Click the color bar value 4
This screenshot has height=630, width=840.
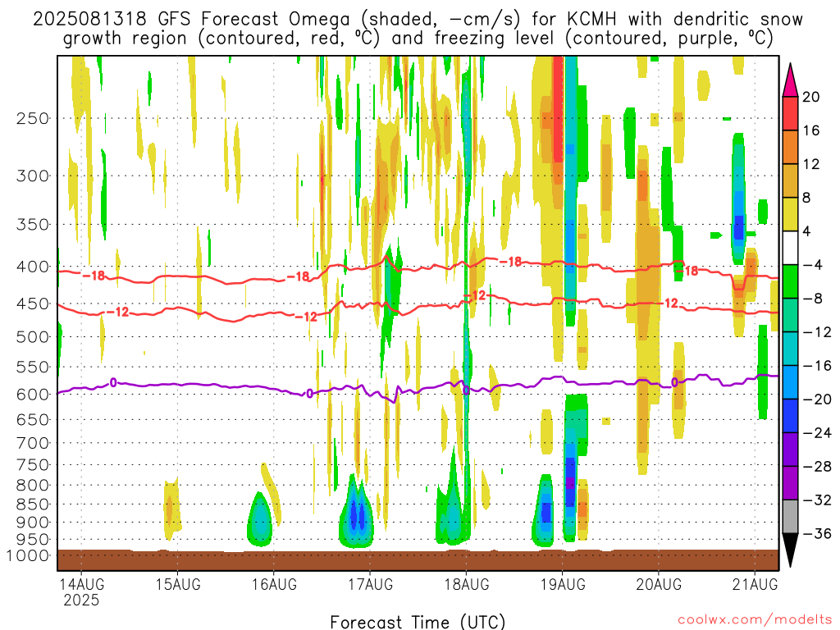pos(807,231)
